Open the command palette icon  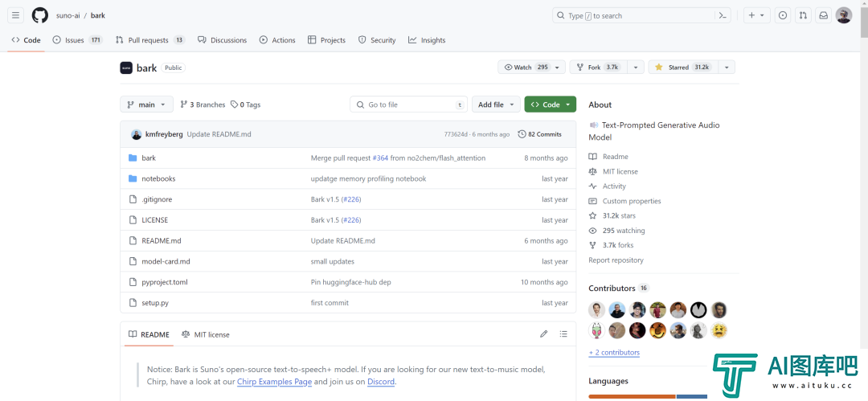pos(723,15)
